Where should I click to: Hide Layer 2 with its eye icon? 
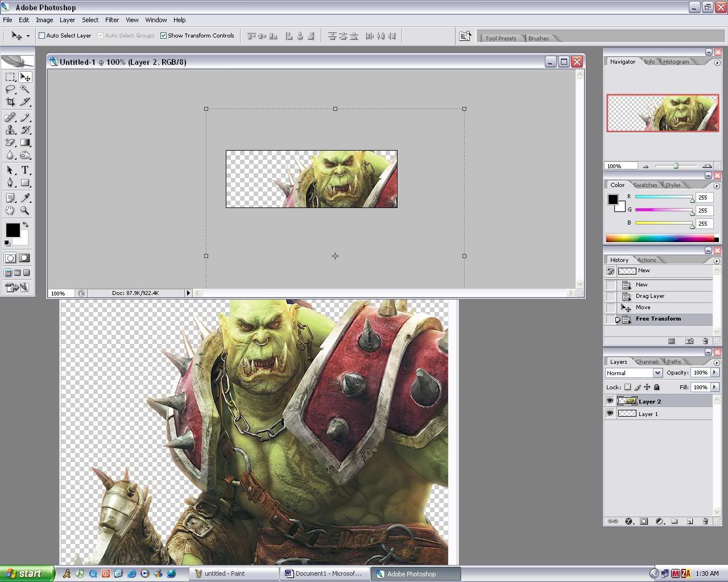point(610,401)
